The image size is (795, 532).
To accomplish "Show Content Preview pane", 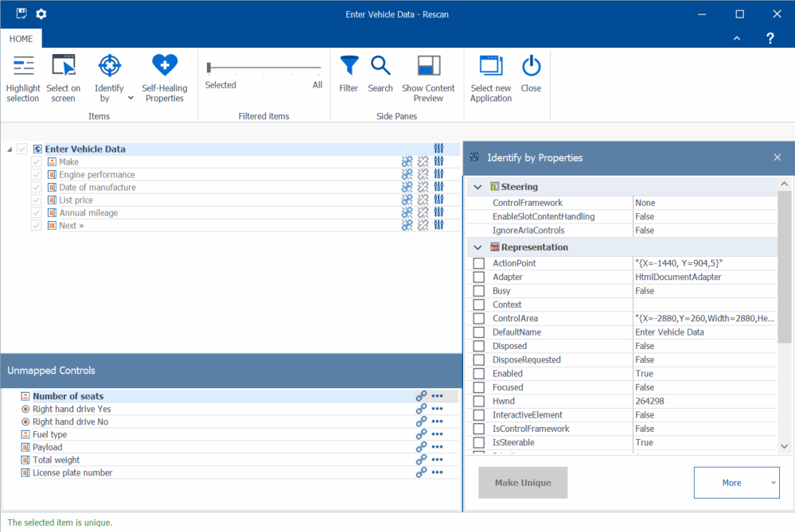I will (428, 67).
